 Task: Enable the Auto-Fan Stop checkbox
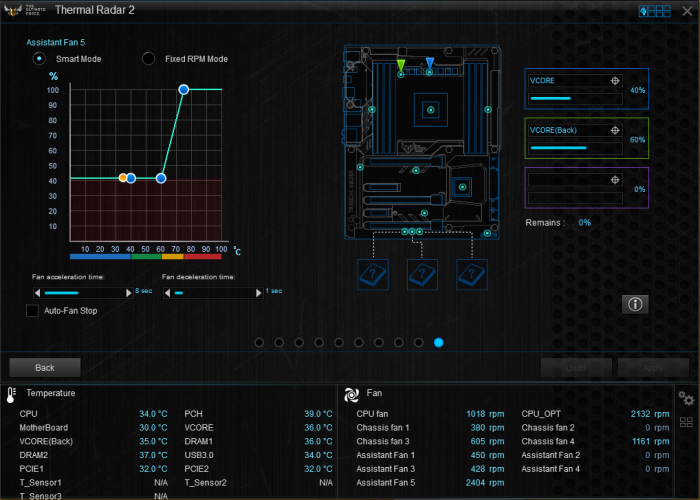32,310
